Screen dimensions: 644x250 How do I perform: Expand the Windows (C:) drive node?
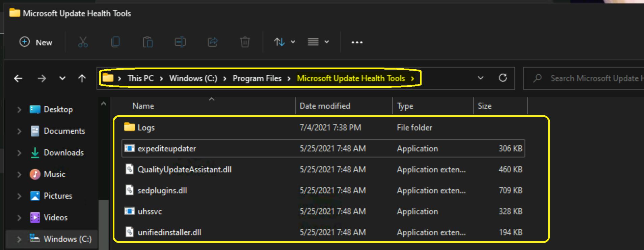click(19, 239)
